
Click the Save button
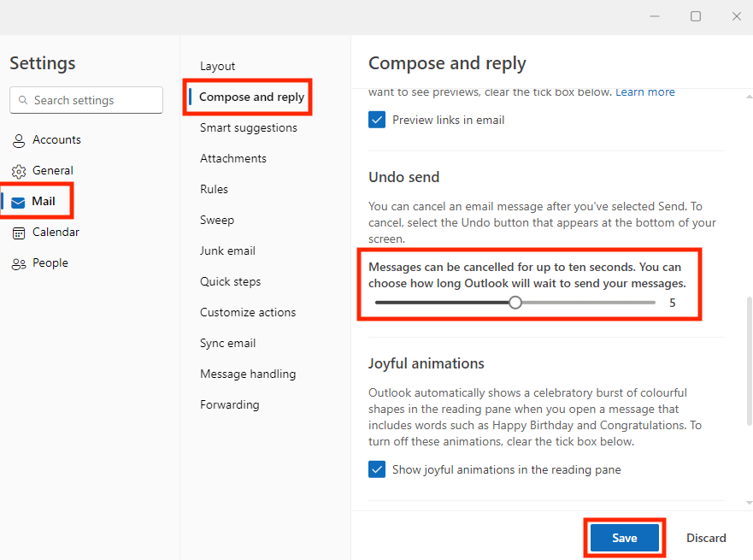(x=624, y=538)
